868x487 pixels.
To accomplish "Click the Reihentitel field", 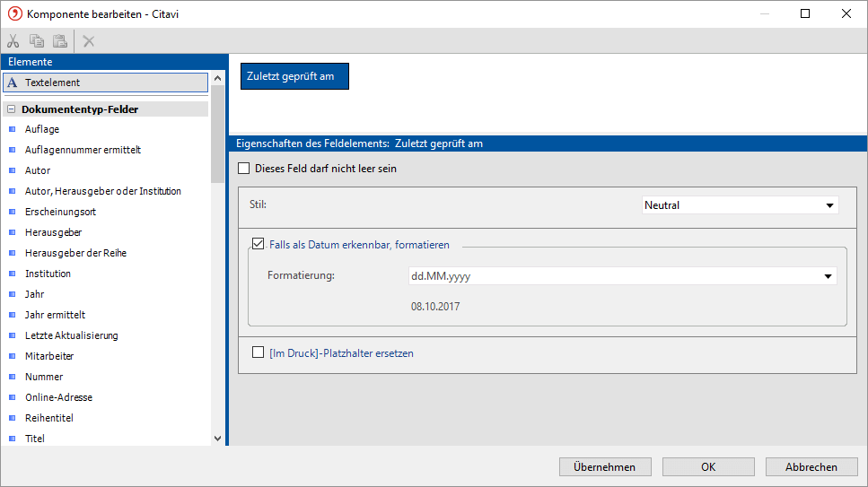I will [x=48, y=418].
